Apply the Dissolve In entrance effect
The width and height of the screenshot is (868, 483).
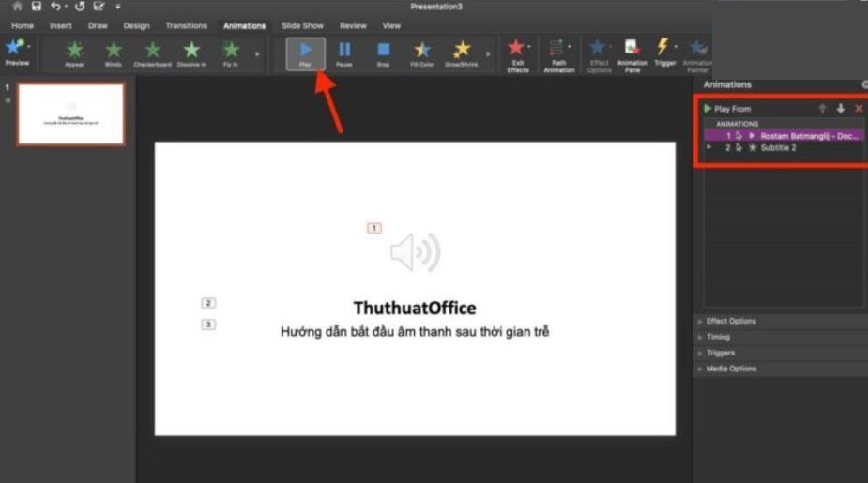[x=191, y=53]
